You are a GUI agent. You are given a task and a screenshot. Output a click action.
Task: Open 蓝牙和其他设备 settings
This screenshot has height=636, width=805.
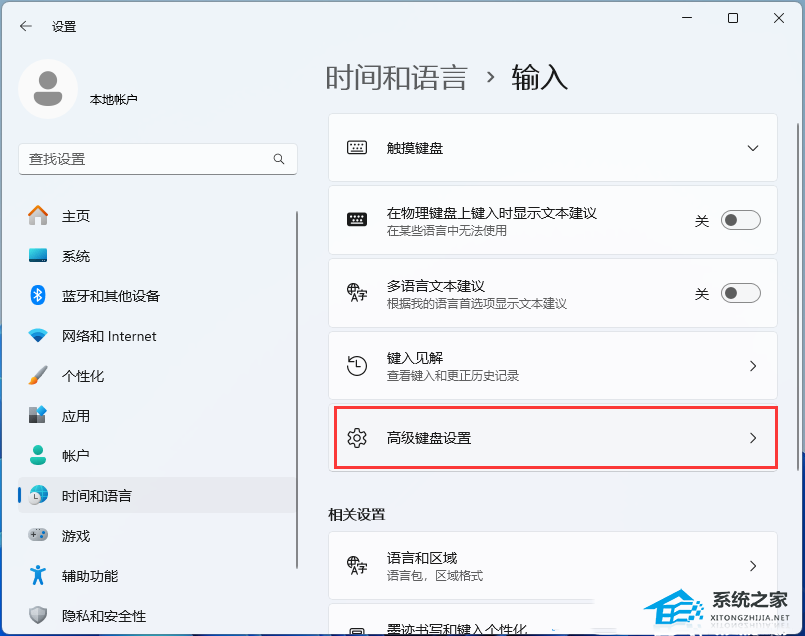tap(157, 296)
